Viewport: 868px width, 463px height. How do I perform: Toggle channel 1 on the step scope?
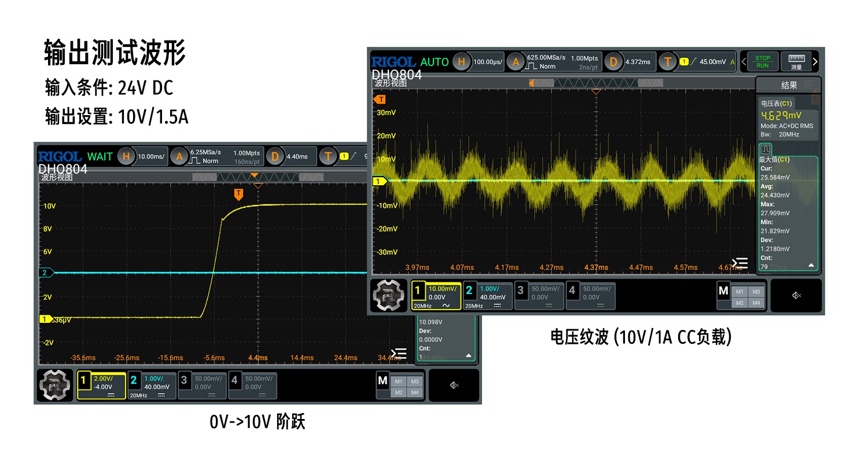pos(101,385)
